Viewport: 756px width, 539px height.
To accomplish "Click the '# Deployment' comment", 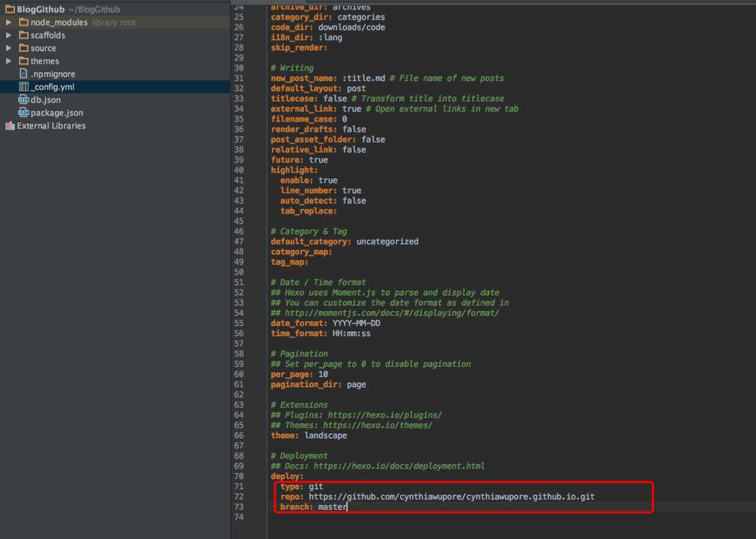I will [x=299, y=456].
